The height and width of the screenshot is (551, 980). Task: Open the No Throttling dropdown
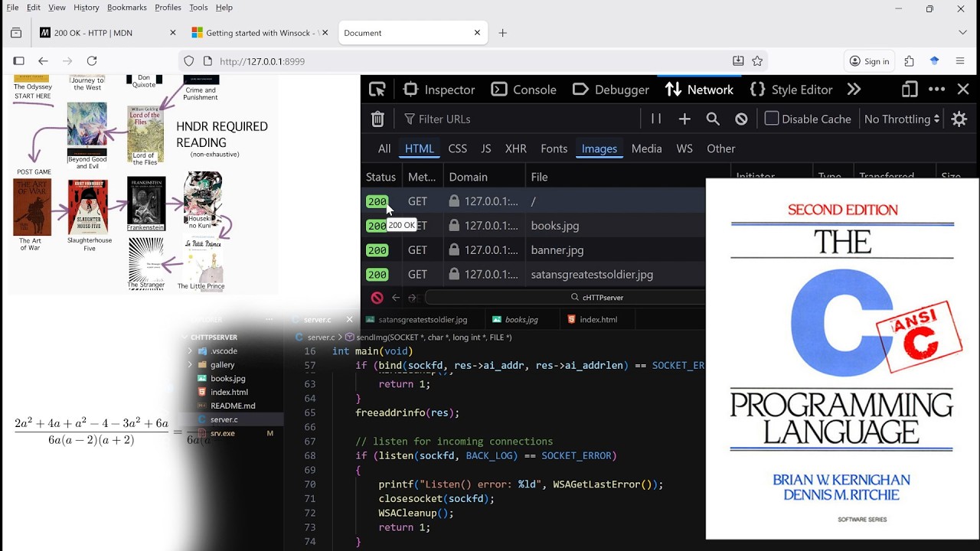pos(902,119)
